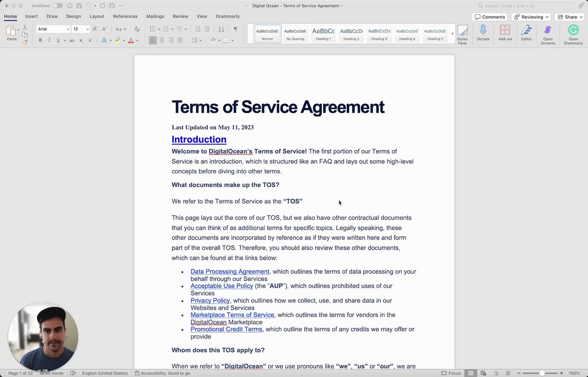Open the Add-ins button
The image size is (588, 377).
[x=505, y=33]
